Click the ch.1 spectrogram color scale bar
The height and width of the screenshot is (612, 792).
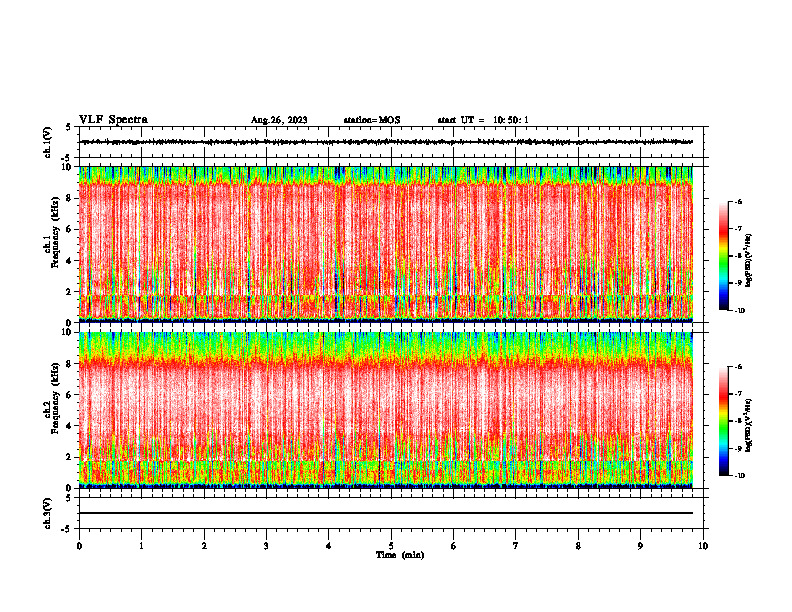pos(723,256)
